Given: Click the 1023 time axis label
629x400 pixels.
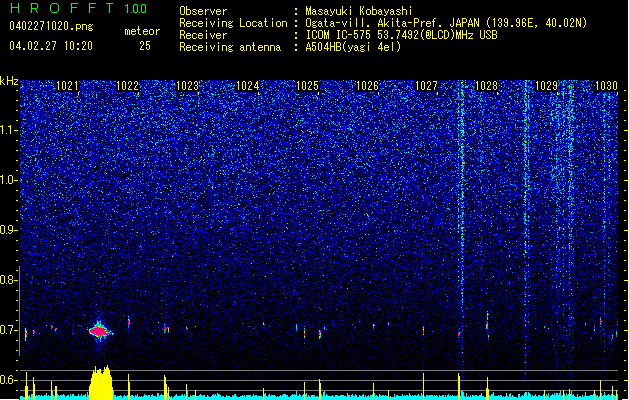Looking at the screenshot, I should click(x=187, y=86).
